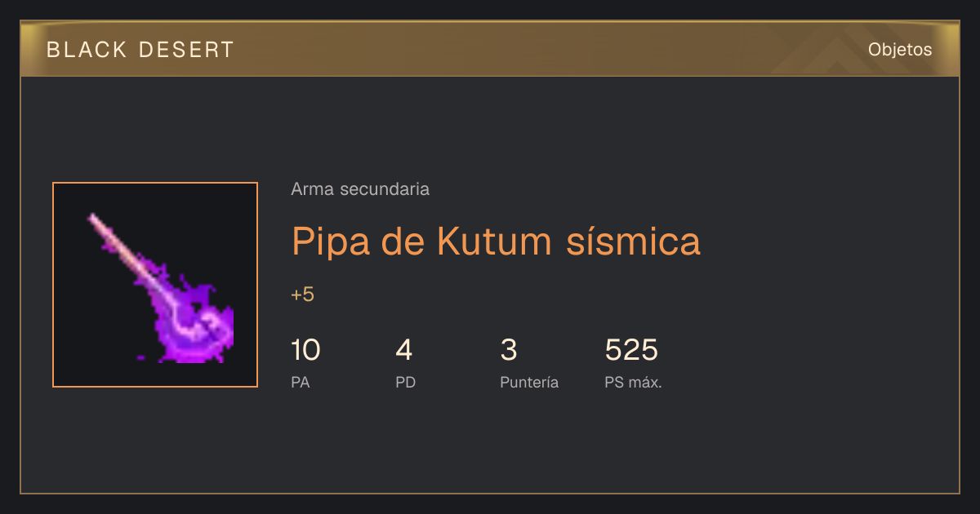This screenshot has width=980, height=514.
Task: Select the Puntería value 3
Action: pos(508,350)
